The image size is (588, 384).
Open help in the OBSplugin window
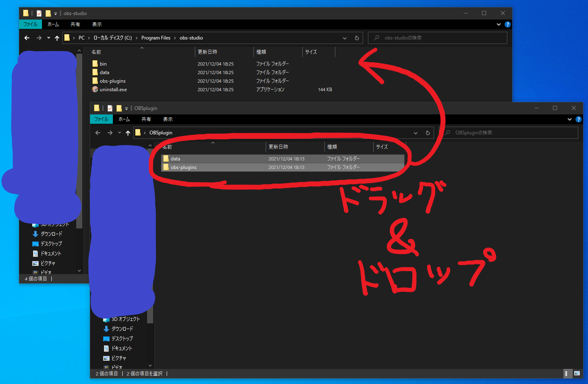[579, 119]
